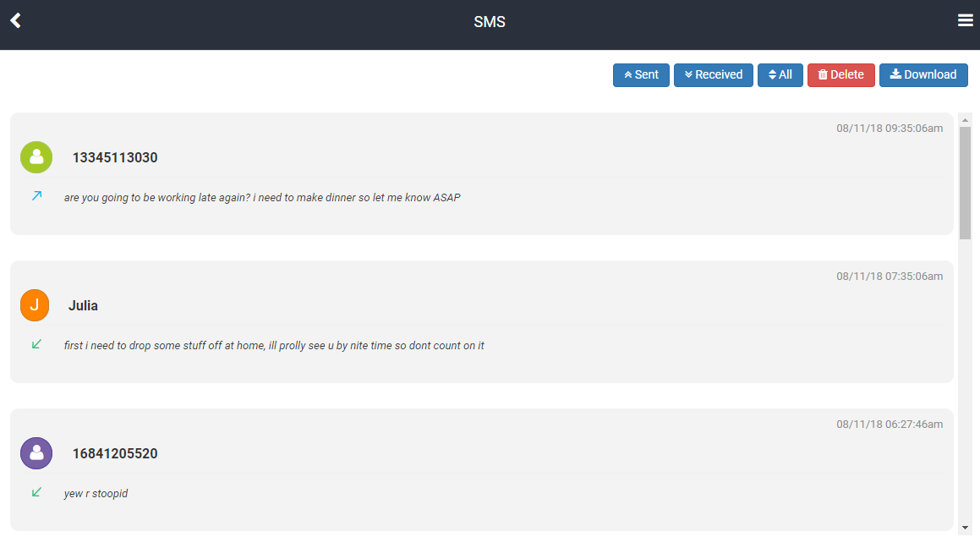
Task: Select contact number 16841205520
Action: tap(115, 454)
